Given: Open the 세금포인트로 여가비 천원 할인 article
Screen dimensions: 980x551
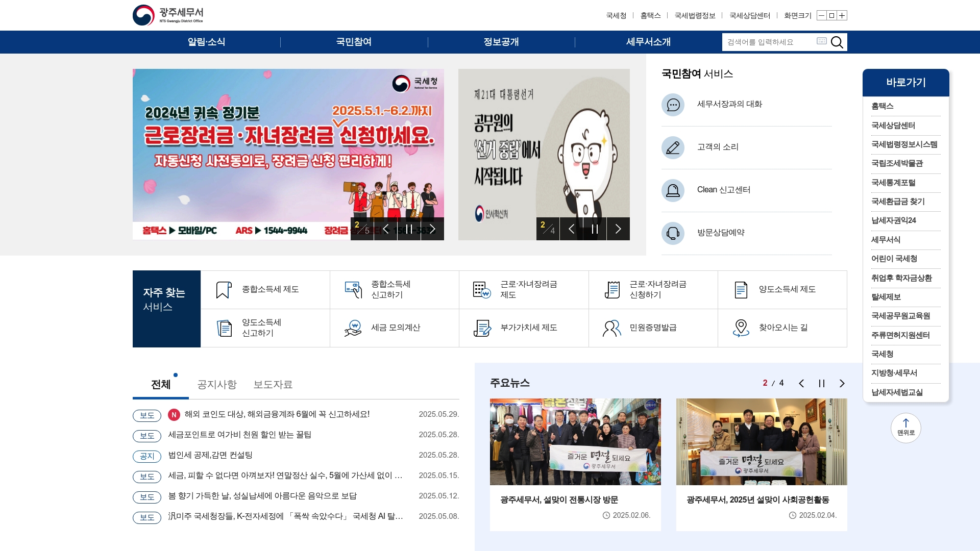Looking at the screenshot, I should (x=240, y=435).
